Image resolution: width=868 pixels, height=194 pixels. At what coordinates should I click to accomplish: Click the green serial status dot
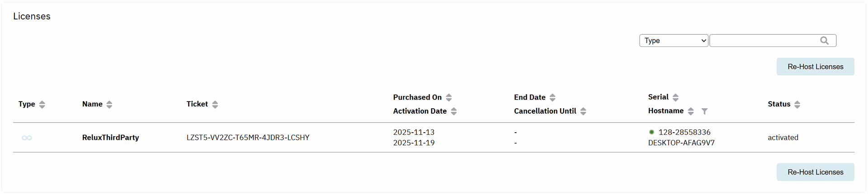pos(651,132)
